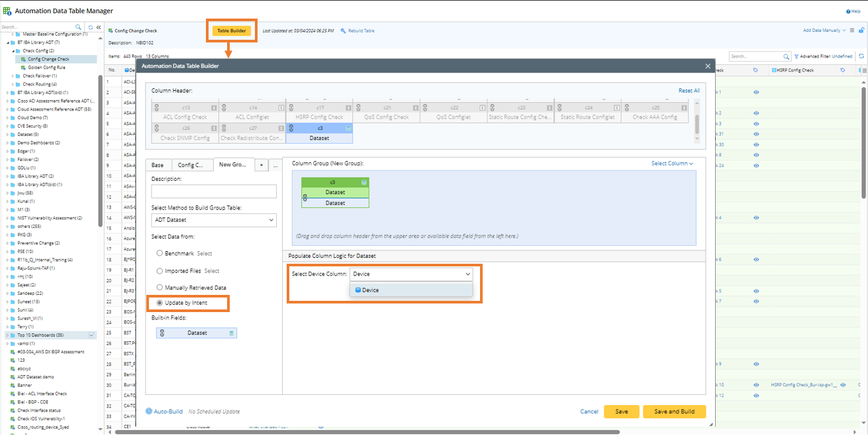868x436 pixels.
Task: Open the Select Device Column dropdown
Action: point(411,274)
